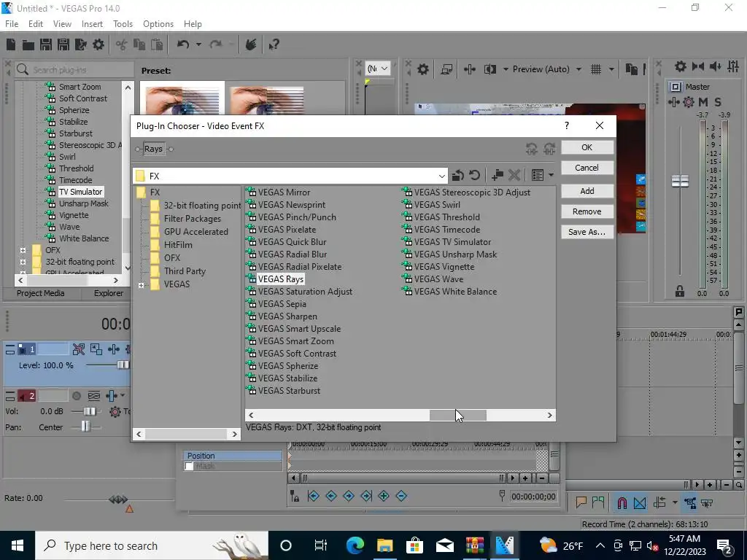Switch to Explorer tab
The width and height of the screenshot is (747, 560).
[109, 293]
